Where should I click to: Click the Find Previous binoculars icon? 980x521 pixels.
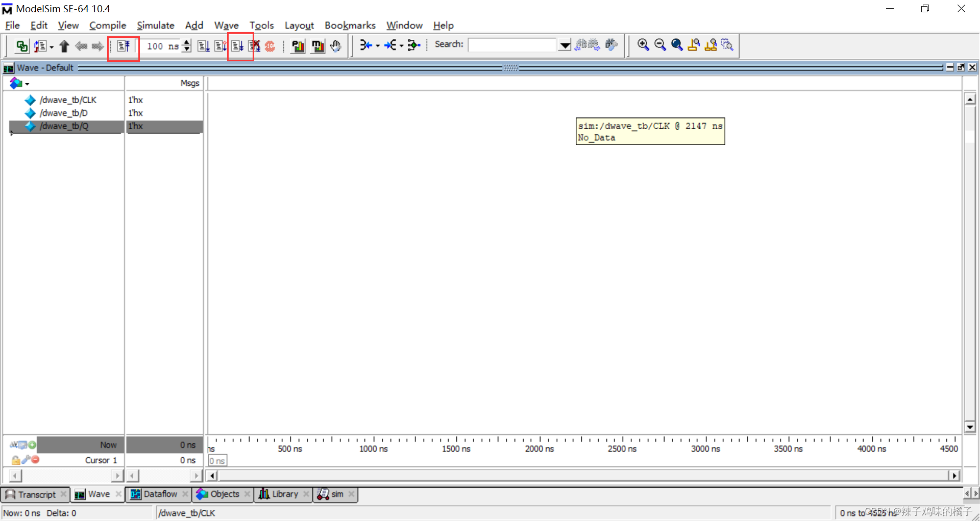point(580,45)
